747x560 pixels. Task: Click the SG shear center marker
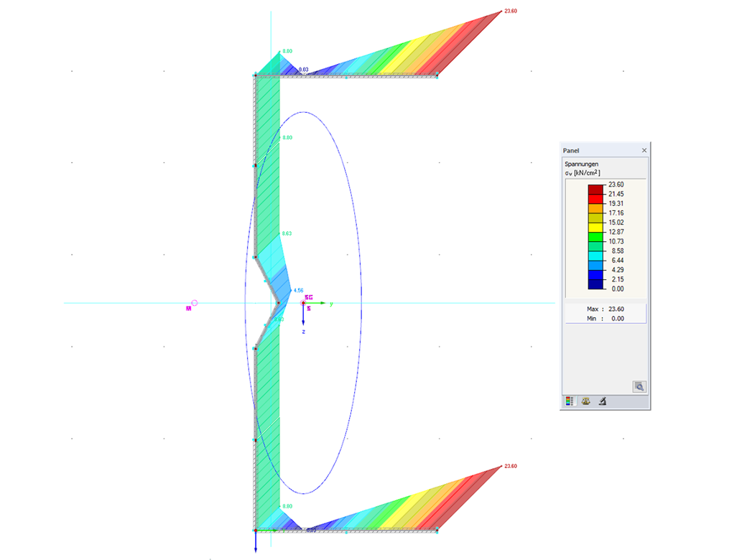(x=304, y=303)
